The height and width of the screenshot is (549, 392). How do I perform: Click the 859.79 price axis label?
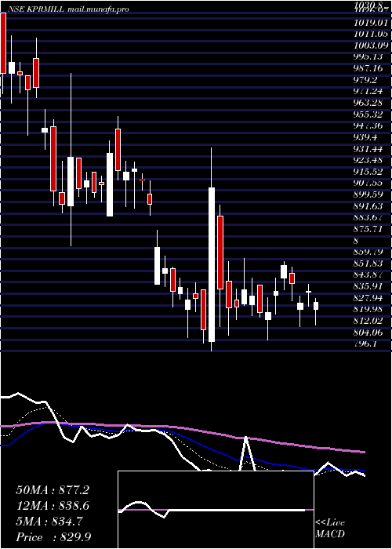368,252
